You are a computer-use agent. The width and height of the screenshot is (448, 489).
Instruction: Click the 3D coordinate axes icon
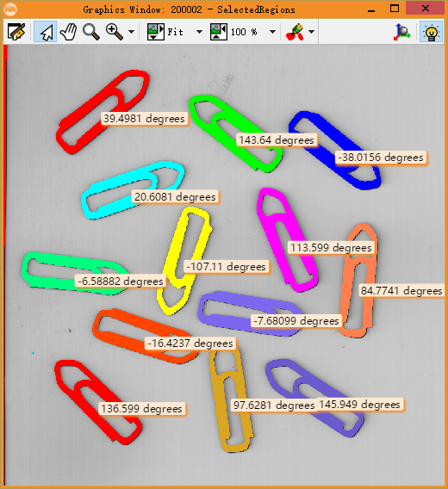pos(401,32)
